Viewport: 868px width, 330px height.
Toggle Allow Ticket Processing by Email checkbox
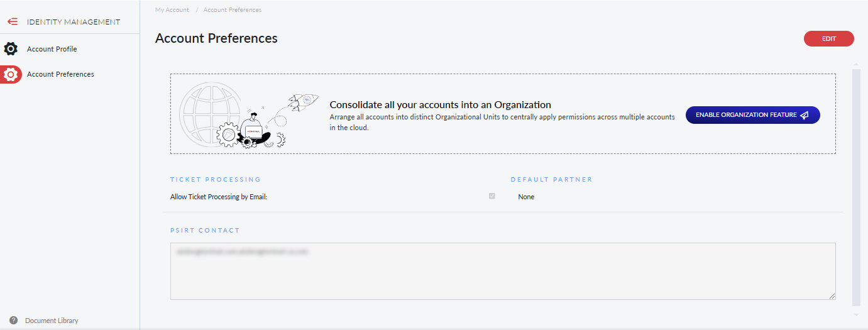492,196
